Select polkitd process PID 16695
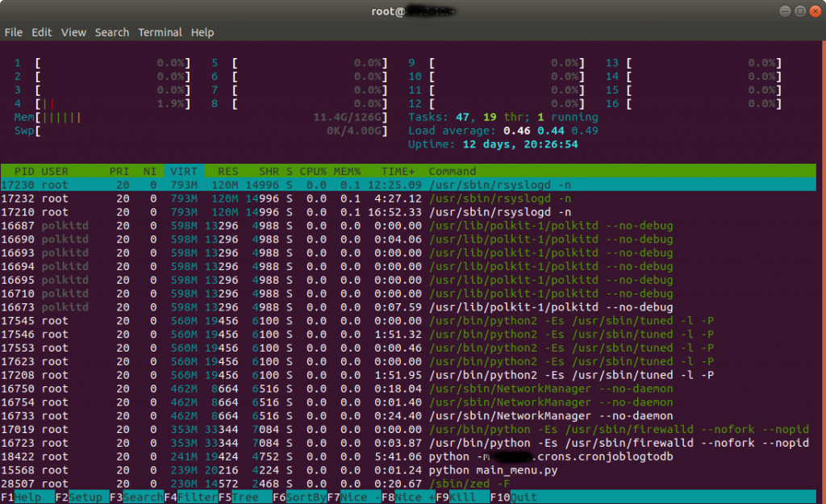Screen dimensions: 826x504 408,280
